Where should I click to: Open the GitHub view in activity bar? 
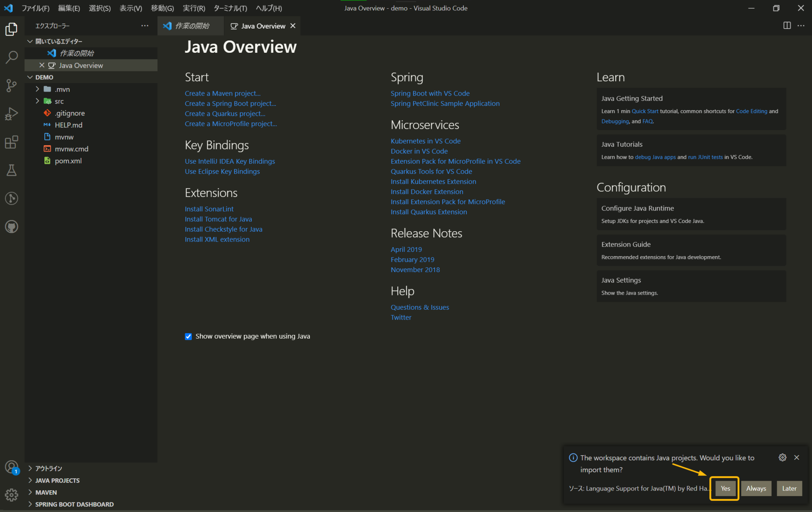click(11, 227)
